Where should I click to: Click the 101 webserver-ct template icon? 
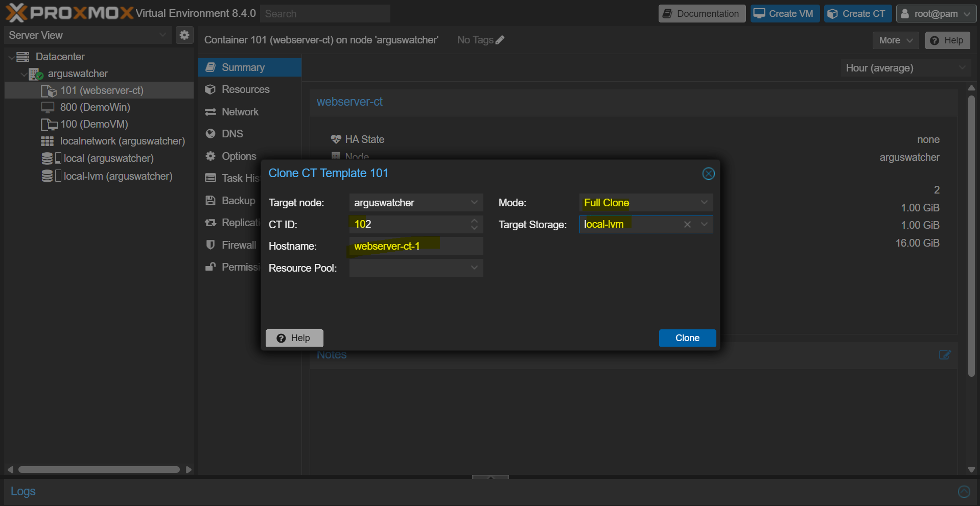click(49, 91)
